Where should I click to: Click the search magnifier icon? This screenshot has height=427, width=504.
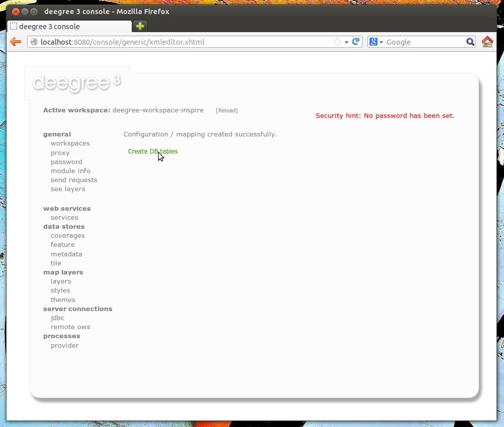470,42
